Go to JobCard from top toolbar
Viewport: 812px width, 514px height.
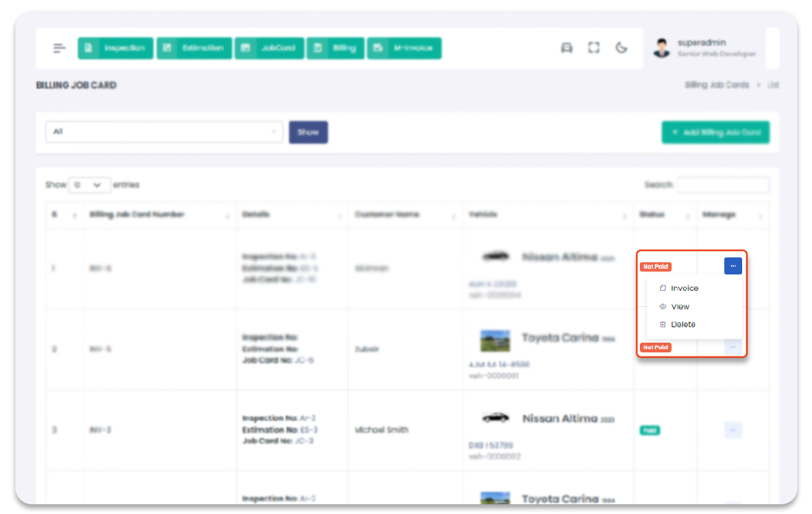point(270,48)
